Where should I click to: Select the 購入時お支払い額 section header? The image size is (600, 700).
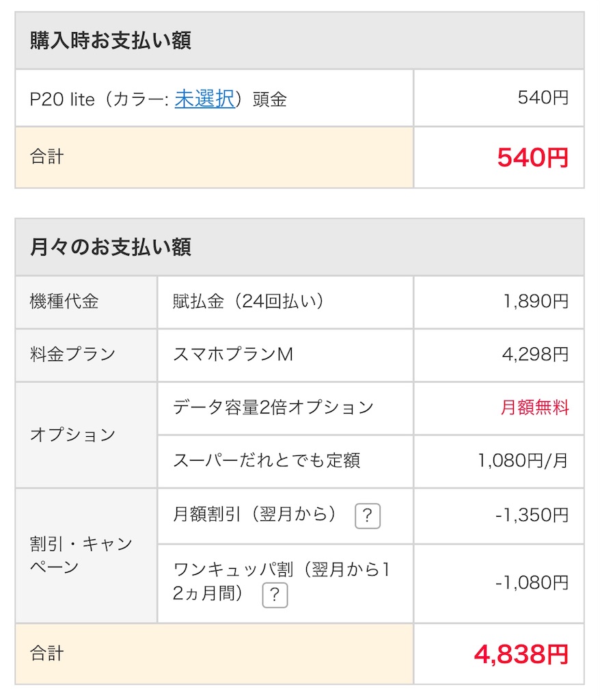(x=111, y=40)
